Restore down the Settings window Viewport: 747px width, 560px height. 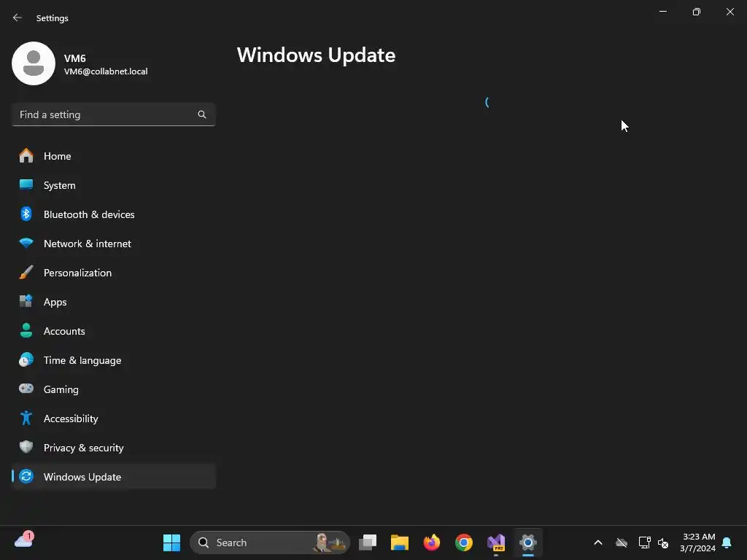697,12
